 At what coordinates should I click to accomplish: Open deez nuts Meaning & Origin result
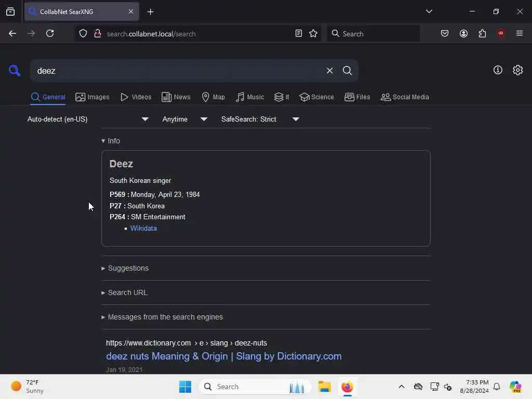click(223, 356)
